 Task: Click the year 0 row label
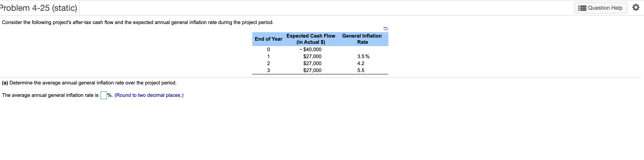[268, 49]
